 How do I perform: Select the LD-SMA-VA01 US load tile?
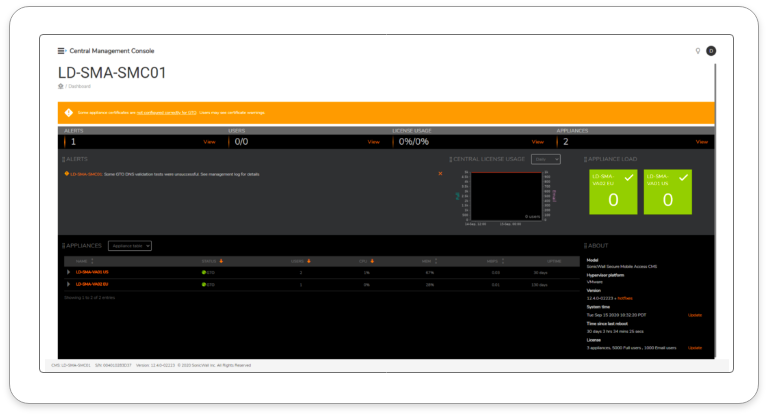(x=665, y=192)
